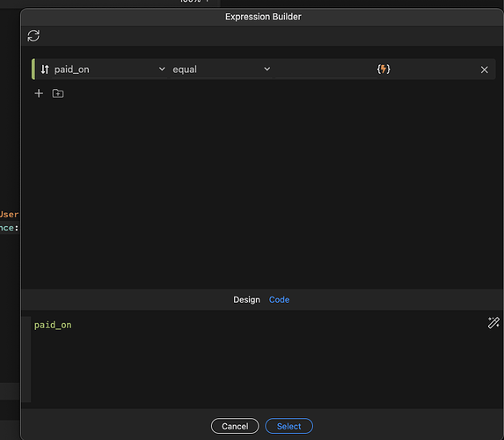
Task: Expand the paid_on field dropdown chevron
Action: click(x=162, y=69)
